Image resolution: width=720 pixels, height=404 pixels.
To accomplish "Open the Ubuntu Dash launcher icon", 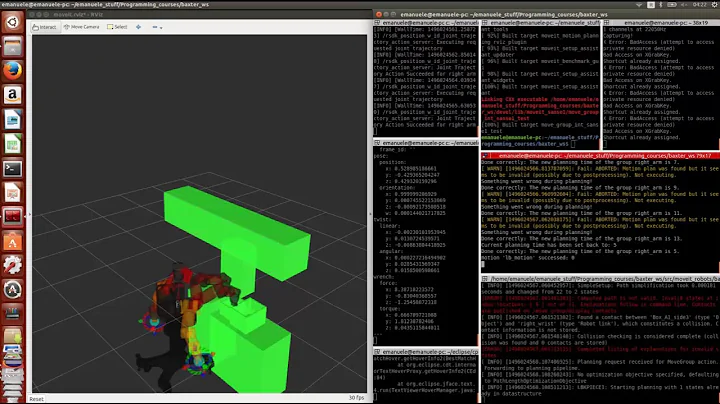I will tap(12, 22).
